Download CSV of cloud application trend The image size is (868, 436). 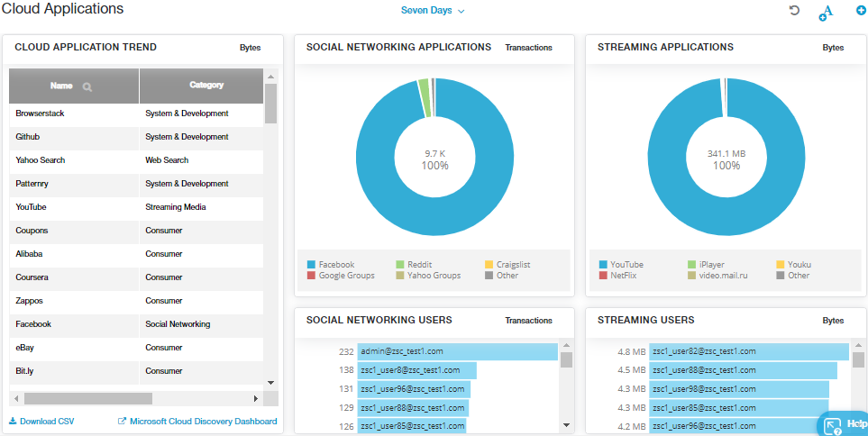pyautogui.click(x=41, y=422)
